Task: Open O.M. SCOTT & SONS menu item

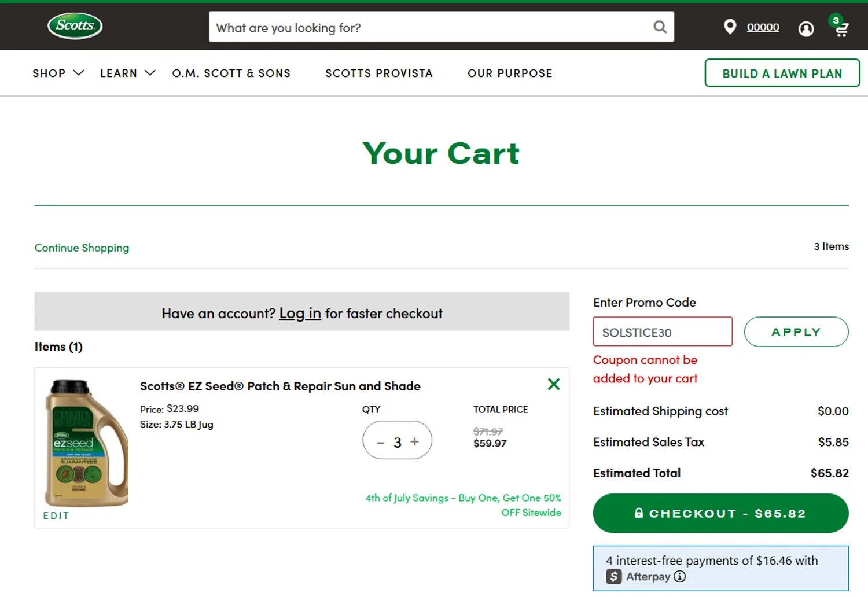Action: tap(231, 73)
